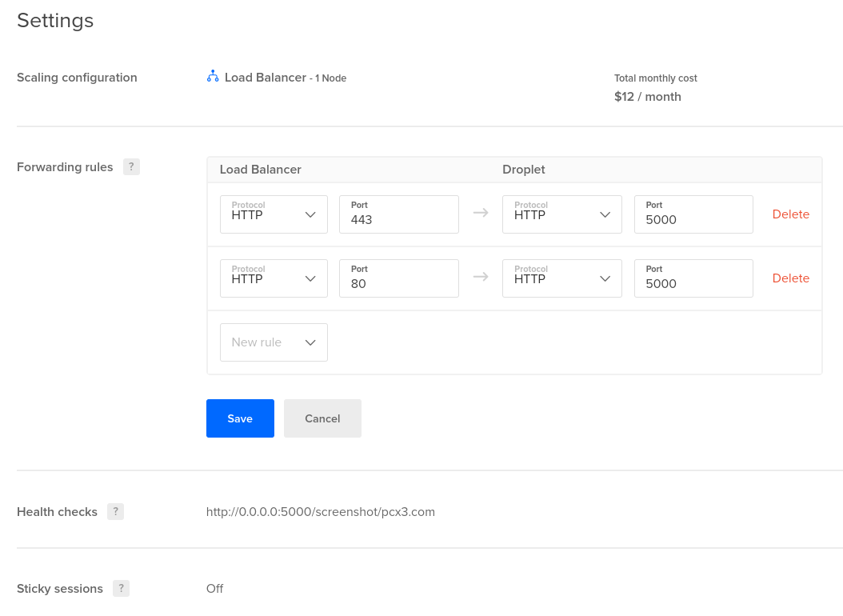843x616 pixels.
Task: Open Load Balancer protocol dropdown for port 443
Action: point(274,214)
